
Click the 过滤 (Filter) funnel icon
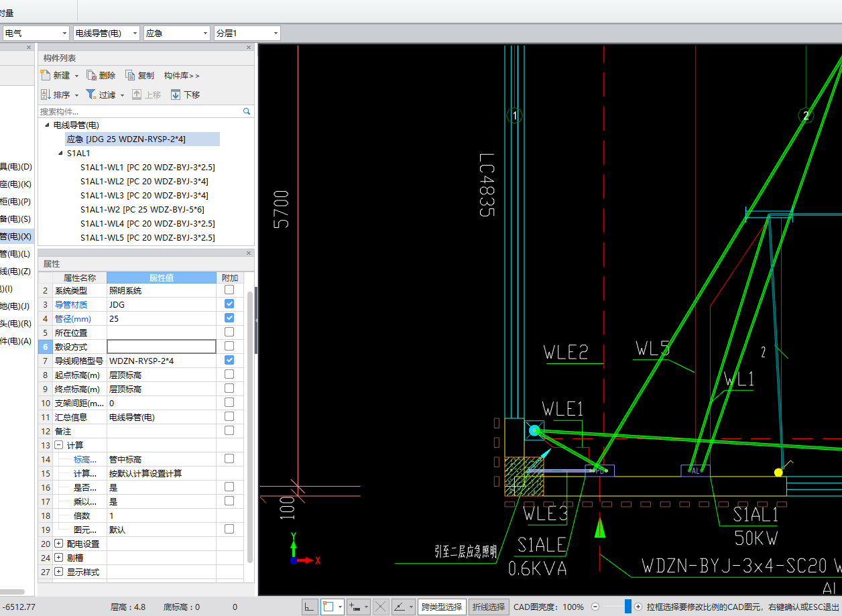(x=91, y=95)
